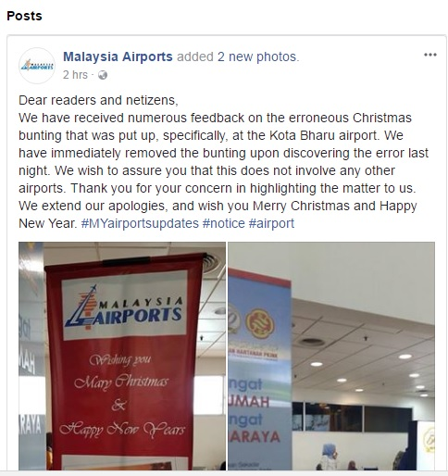This screenshot has height=476, width=448.
Task: Open the blue banner airport hall photo
Action: [331, 356]
